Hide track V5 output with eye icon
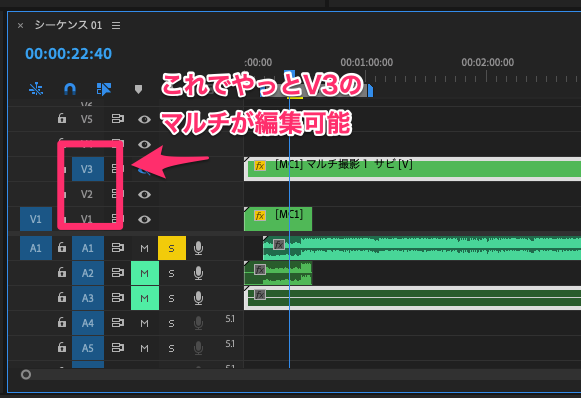 [145, 119]
